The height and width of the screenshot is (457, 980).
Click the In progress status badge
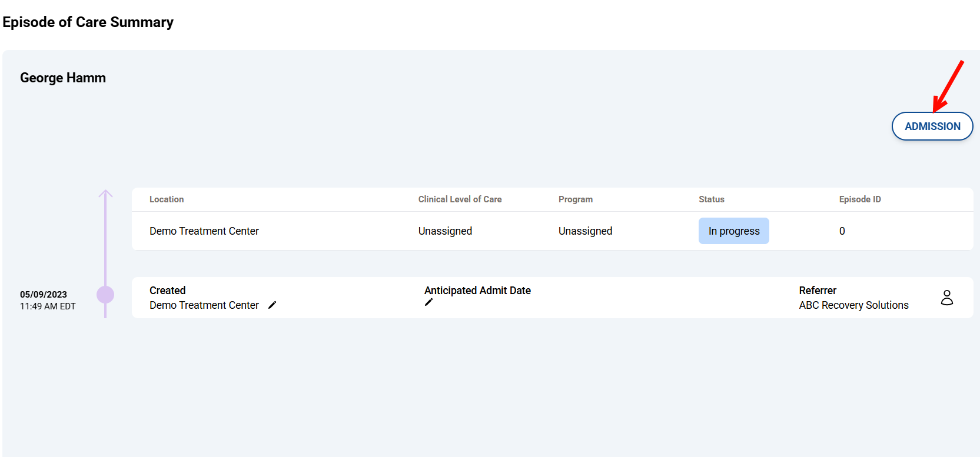[x=733, y=231]
